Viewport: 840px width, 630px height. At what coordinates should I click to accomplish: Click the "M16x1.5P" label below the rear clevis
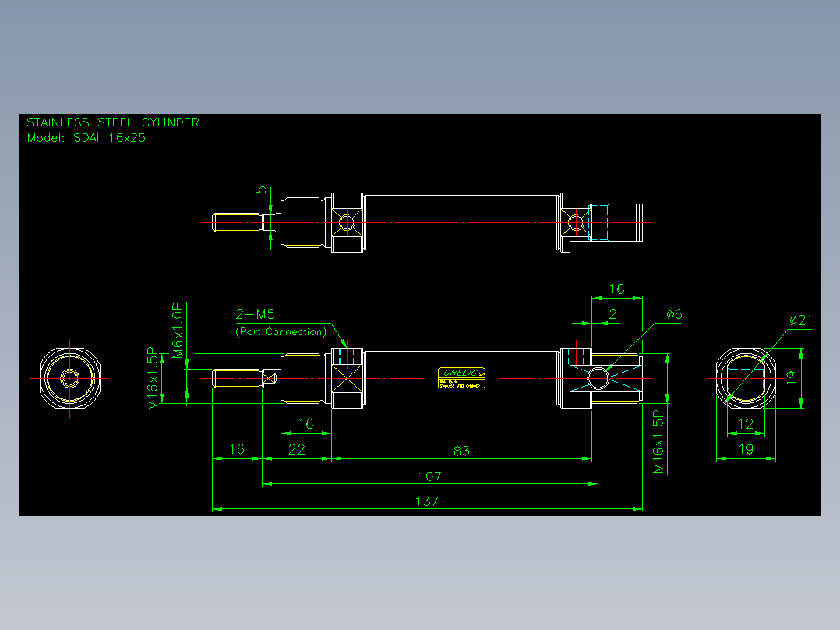coord(658,442)
